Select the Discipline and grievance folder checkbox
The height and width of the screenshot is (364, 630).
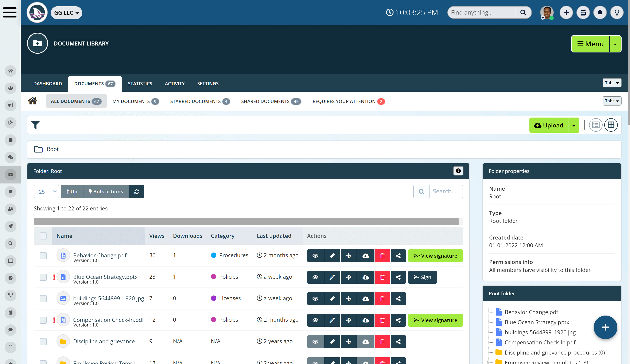pos(43,341)
